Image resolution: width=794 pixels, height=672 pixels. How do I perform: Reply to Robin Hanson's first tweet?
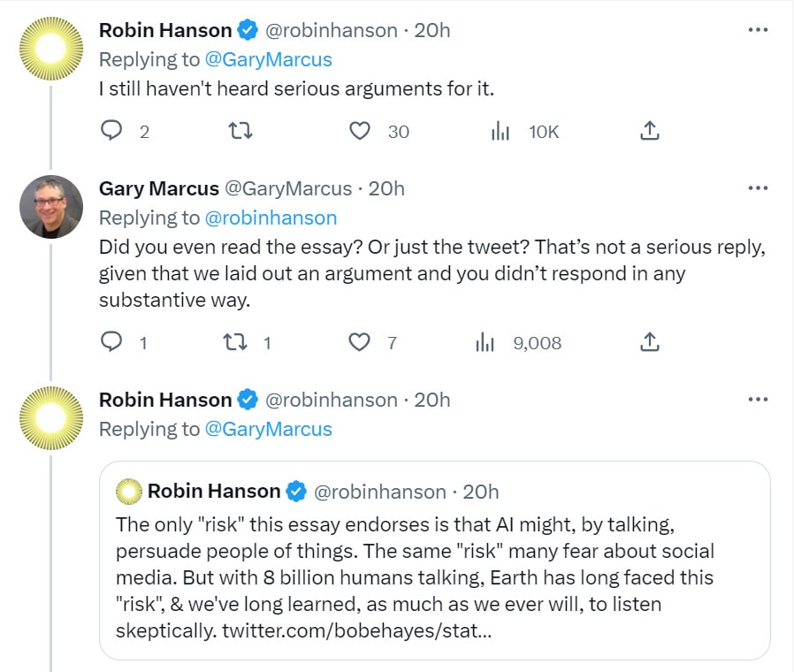(x=111, y=132)
